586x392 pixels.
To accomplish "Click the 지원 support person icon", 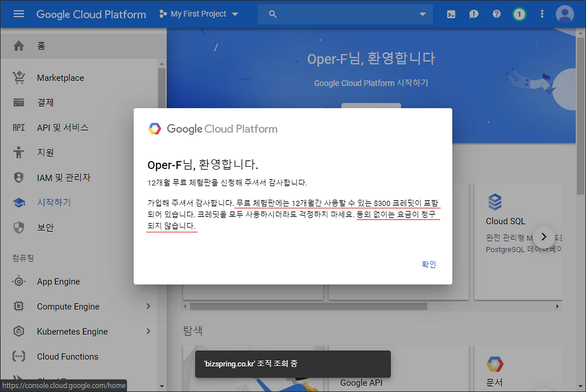I will pyautogui.click(x=19, y=152).
